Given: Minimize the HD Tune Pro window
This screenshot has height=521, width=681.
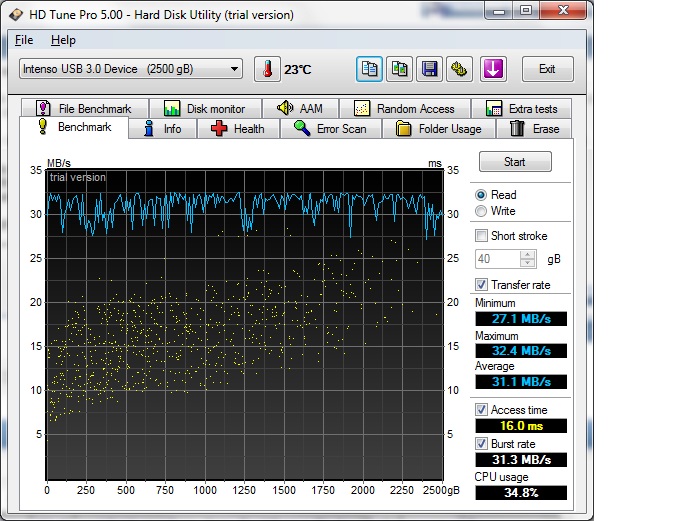Looking at the screenshot, I should click(x=499, y=10).
